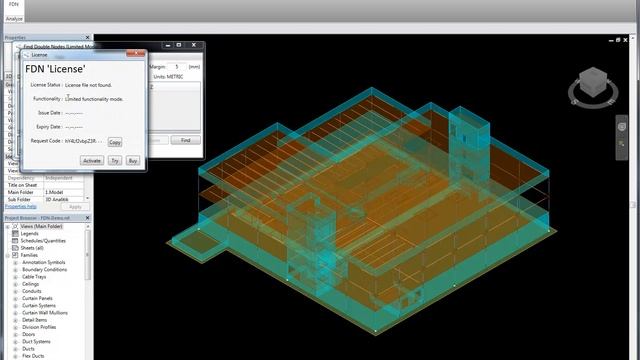Open the Properties help link
This screenshot has height=360, width=640.
click(x=20, y=207)
